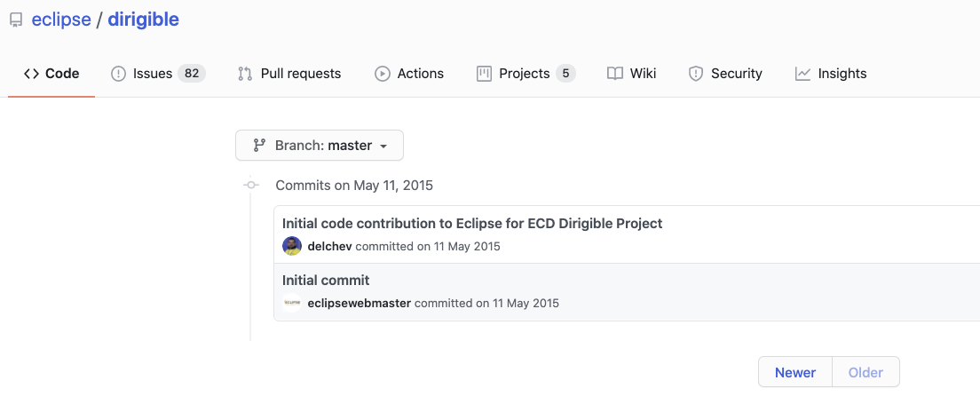The height and width of the screenshot is (412, 980).
Task: Click the Pull requests icon
Action: (245, 74)
